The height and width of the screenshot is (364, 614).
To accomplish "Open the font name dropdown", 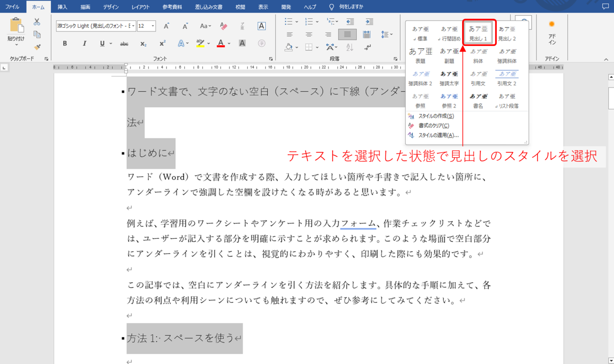I will click(x=133, y=26).
